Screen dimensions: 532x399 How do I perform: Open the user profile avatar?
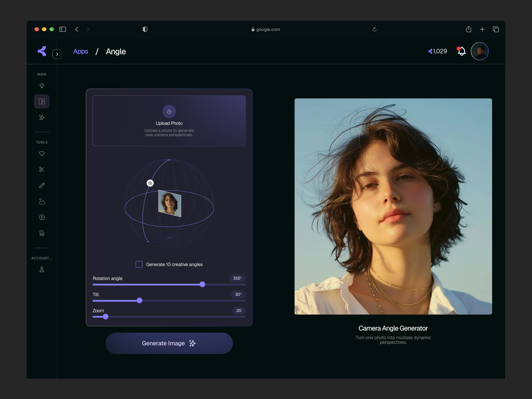[480, 51]
